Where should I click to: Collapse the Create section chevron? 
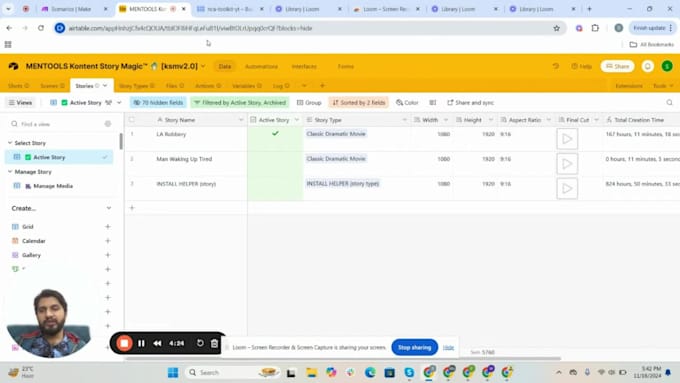click(108, 208)
